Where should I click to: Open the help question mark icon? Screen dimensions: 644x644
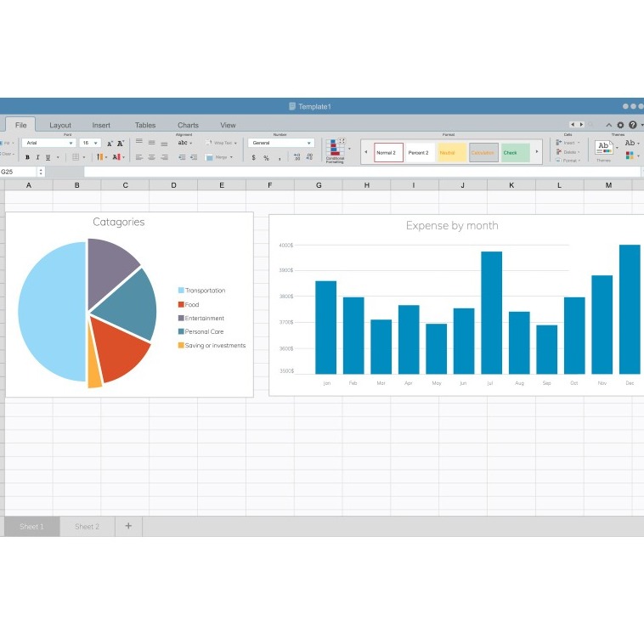(x=632, y=125)
